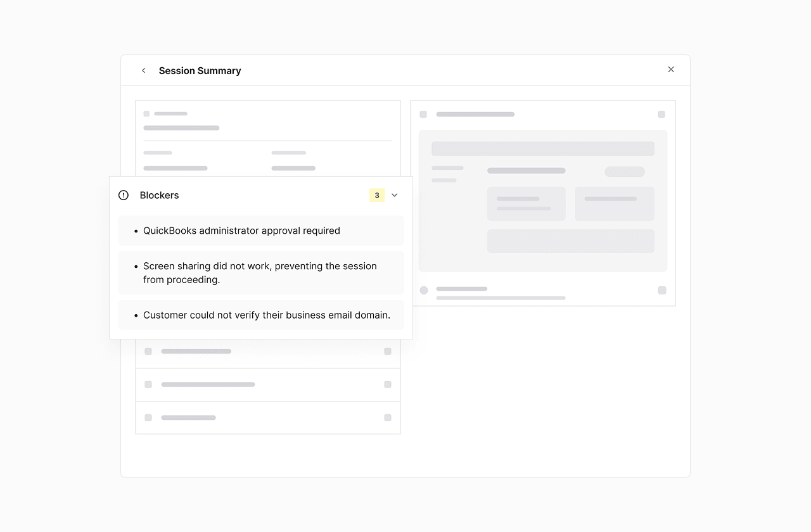Close the Session Summary dialog
This screenshot has width=811, height=532.
[671, 70]
